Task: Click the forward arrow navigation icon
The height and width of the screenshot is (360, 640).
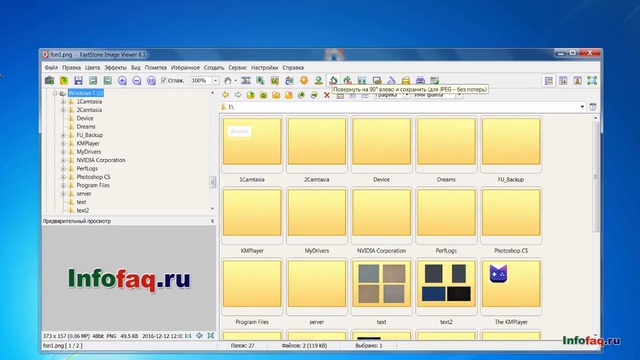Action: (x=238, y=95)
